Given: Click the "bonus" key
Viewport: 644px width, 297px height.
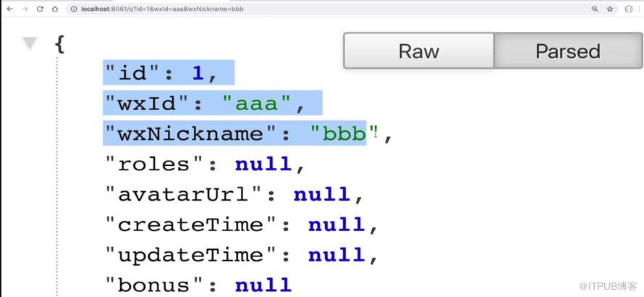Looking at the screenshot, I should point(154,285).
